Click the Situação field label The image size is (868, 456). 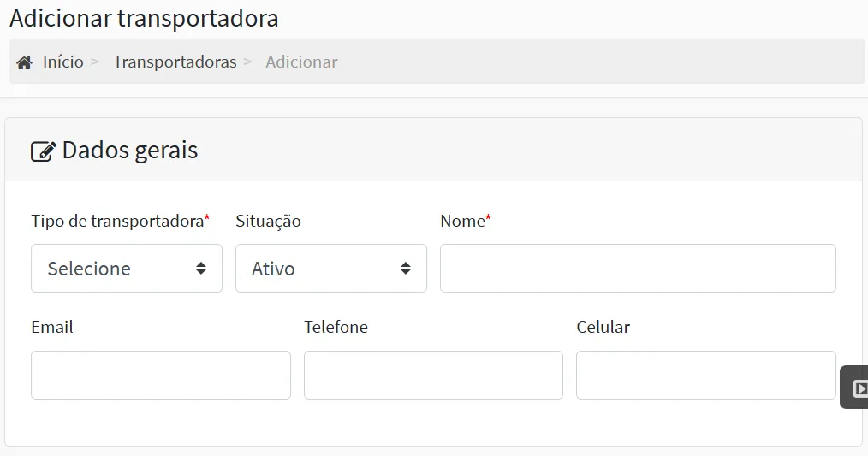tap(269, 221)
